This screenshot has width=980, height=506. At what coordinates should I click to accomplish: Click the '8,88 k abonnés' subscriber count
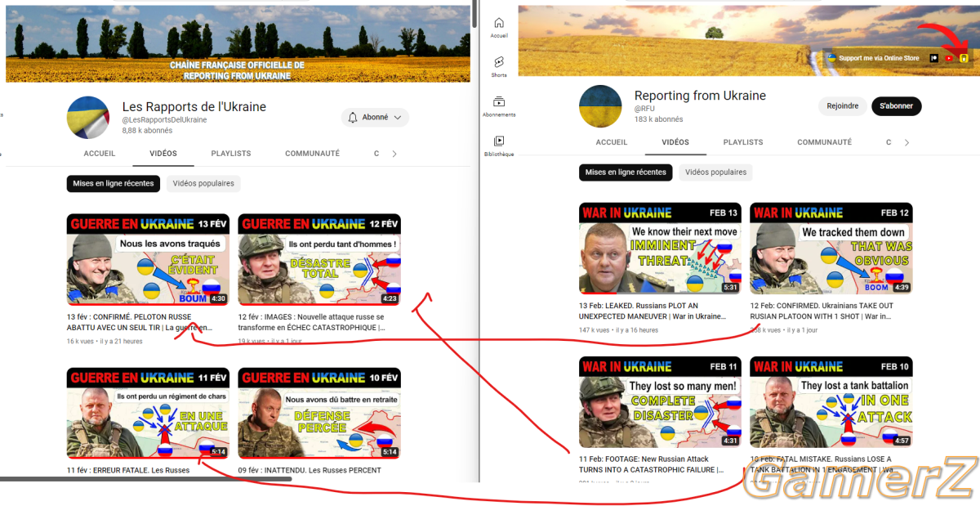(x=147, y=131)
